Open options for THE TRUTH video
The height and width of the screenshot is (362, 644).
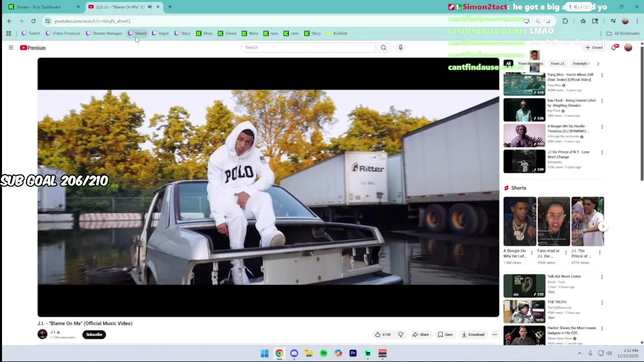coord(602,303)
